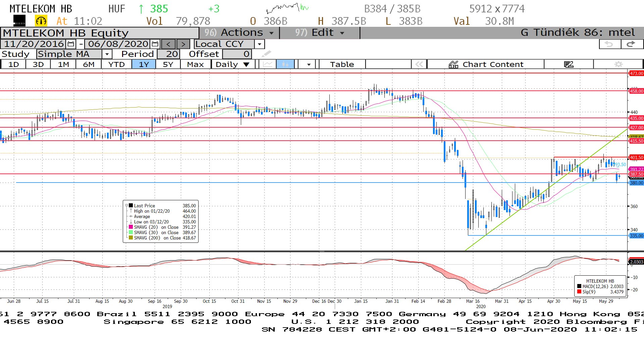This screenshot has width=644, height=348.
Task: Step the date range backward
Action: click(168, 44)
